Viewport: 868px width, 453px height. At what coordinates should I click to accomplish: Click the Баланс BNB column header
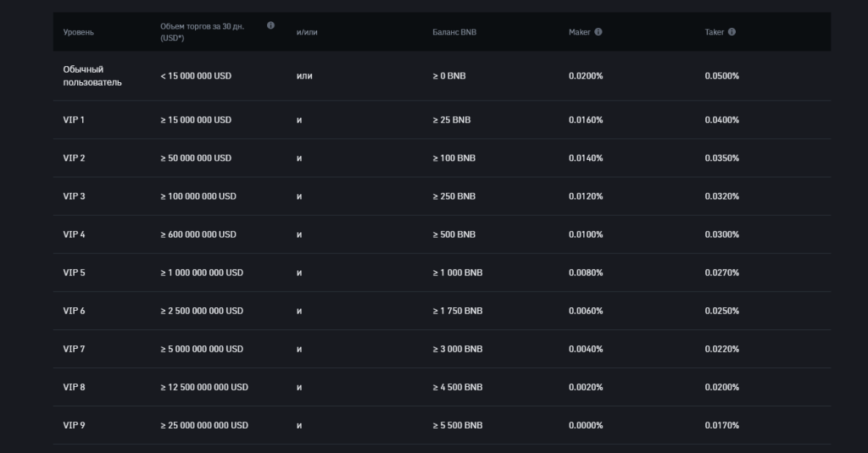[x=454, y=32]
